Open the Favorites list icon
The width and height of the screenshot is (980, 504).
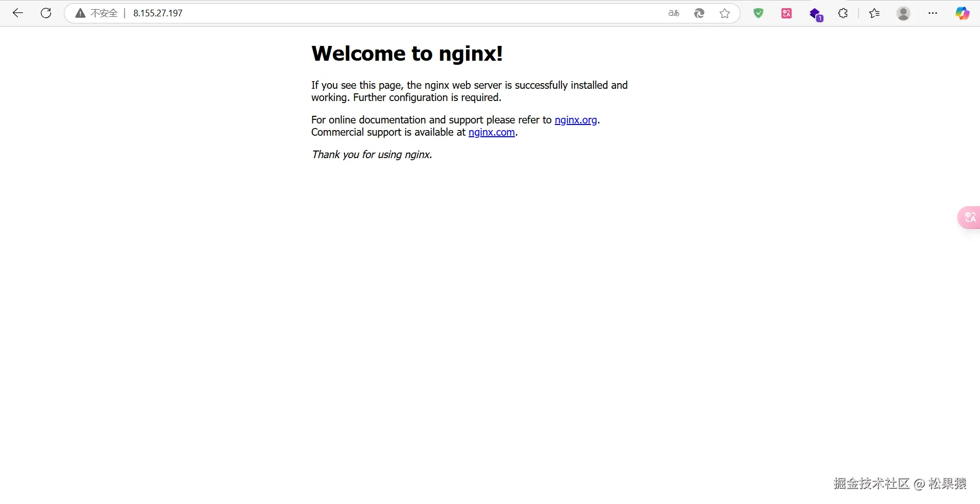tap(874, 13)
